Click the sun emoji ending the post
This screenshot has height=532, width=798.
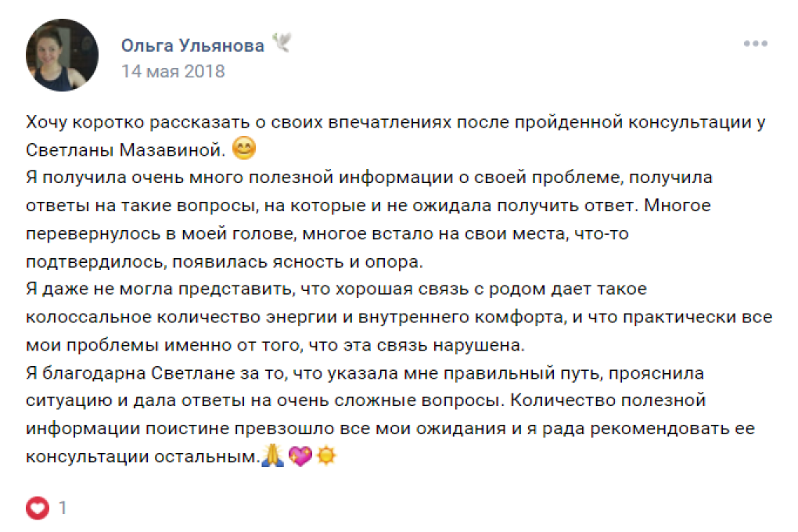pos(325,456)
